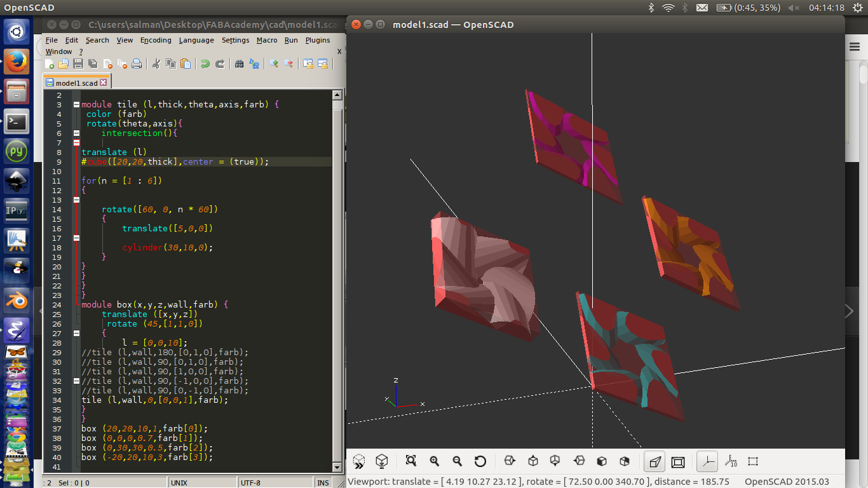Open Find using the binoculars toolbar icon
Viewport: 868px width, 488px height.
(x=239, y=64)
